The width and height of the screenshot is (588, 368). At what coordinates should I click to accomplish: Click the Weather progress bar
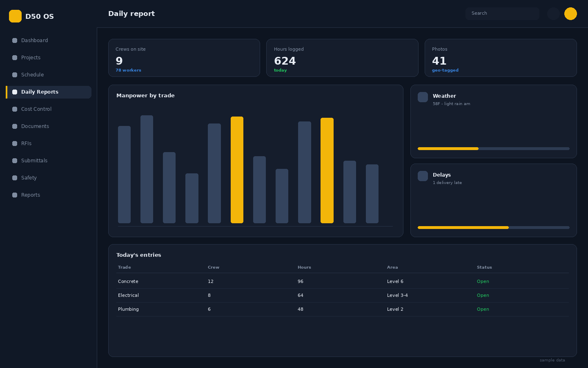493,149
